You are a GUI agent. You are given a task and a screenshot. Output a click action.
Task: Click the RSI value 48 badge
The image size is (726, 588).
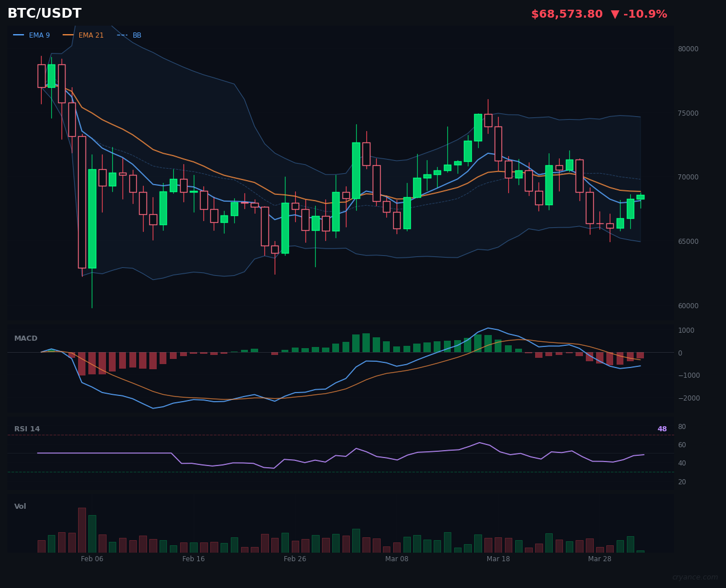point(662,428)
